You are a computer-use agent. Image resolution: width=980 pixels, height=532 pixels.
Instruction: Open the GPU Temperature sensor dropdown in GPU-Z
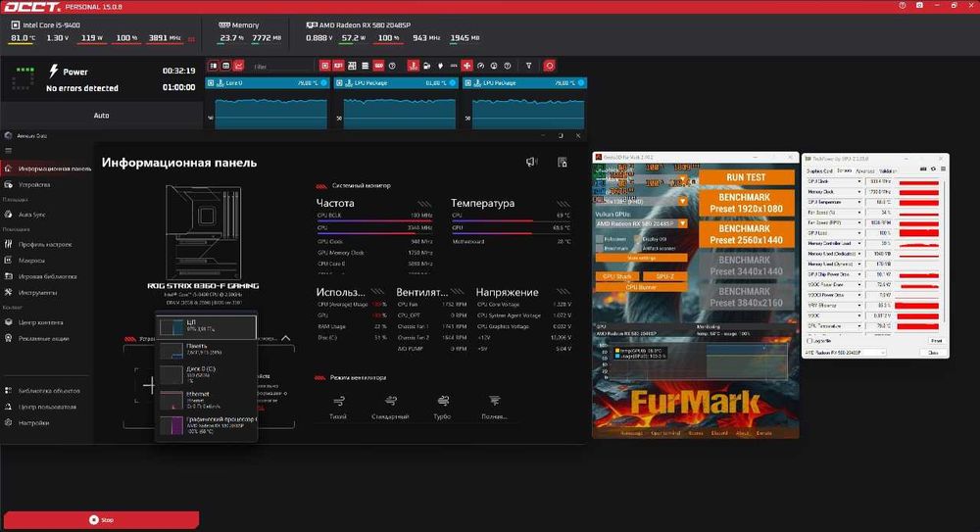tap(858, 202)
